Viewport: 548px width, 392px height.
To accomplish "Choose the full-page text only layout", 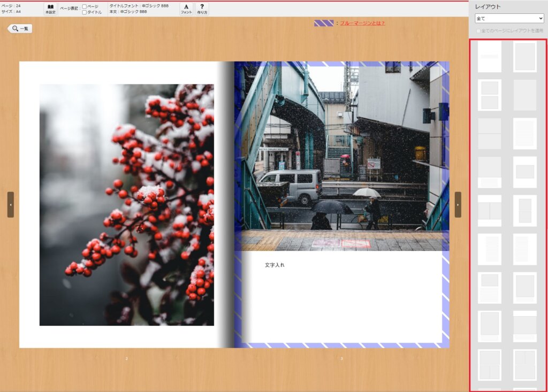I will 524,134.
